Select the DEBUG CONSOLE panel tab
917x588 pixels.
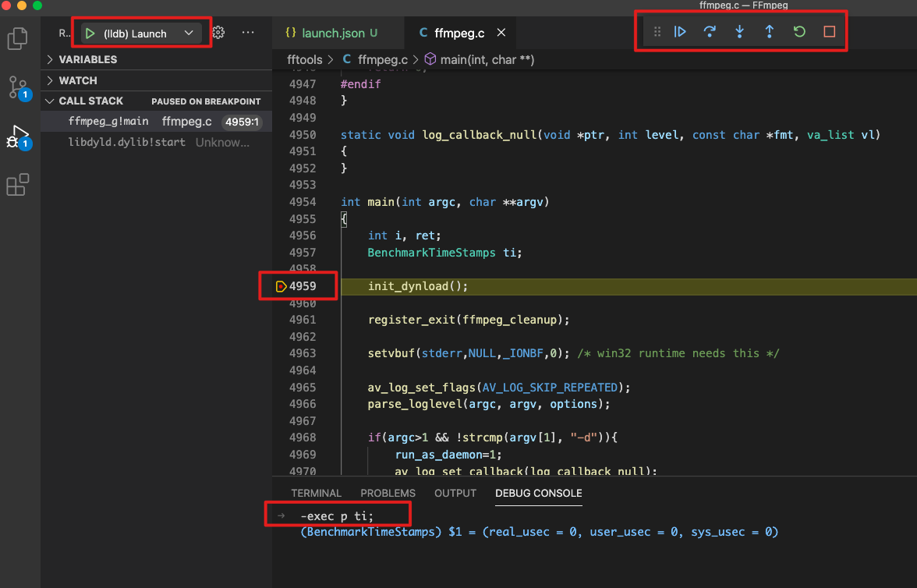[x=539, y=493]
